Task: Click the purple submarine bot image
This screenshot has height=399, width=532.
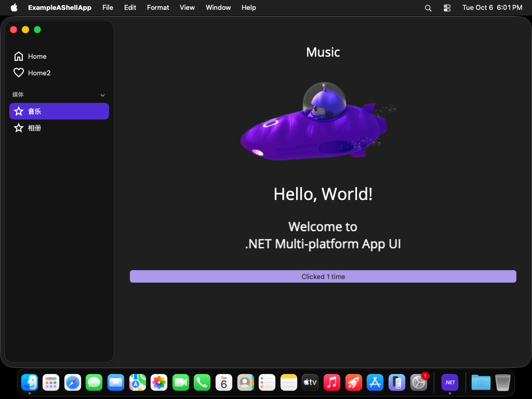Action: tap(318, 122)
